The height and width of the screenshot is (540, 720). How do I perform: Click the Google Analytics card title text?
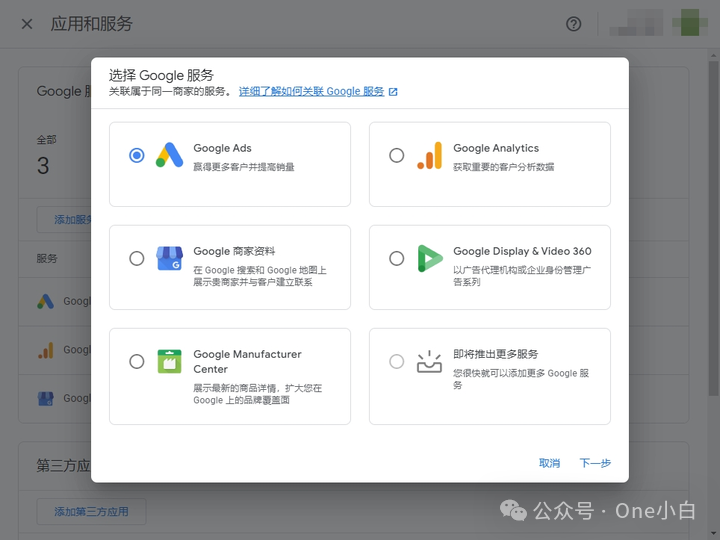496,148
